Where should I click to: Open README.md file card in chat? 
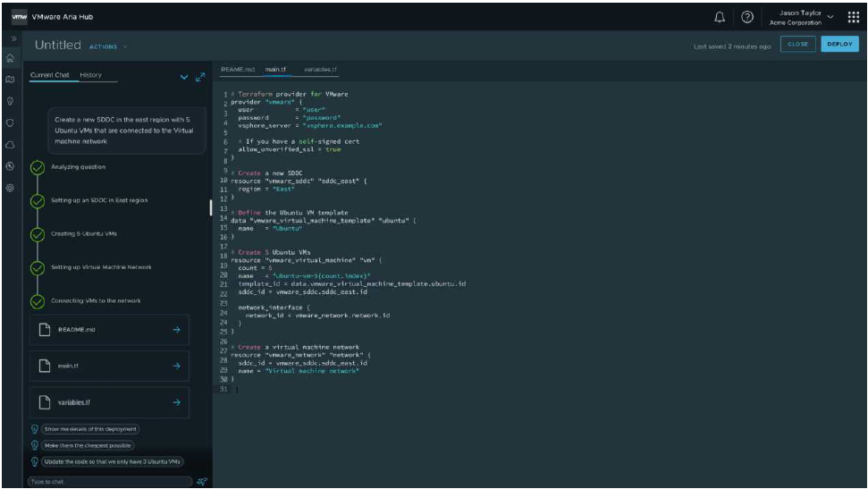pos(109,330)
